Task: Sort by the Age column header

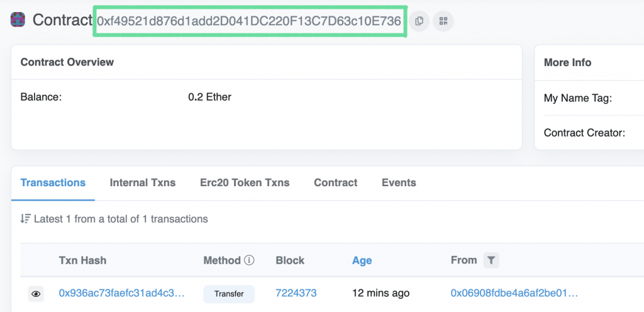Action: (362, 260)
